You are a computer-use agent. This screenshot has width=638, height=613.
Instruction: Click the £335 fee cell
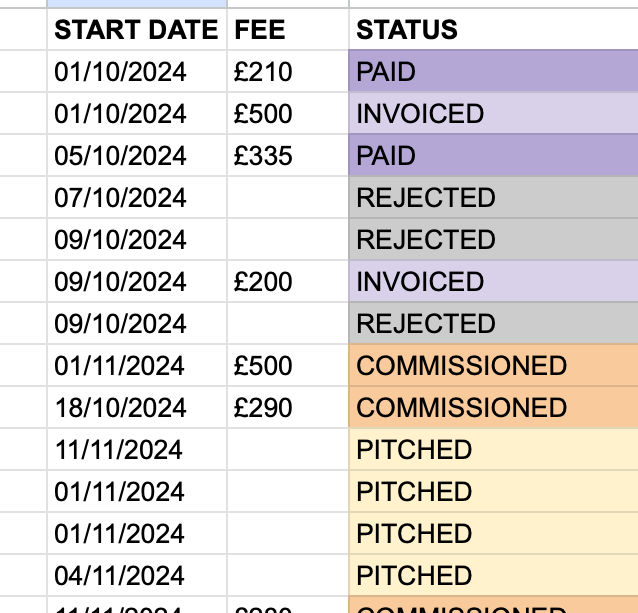[x=288, y=155]
